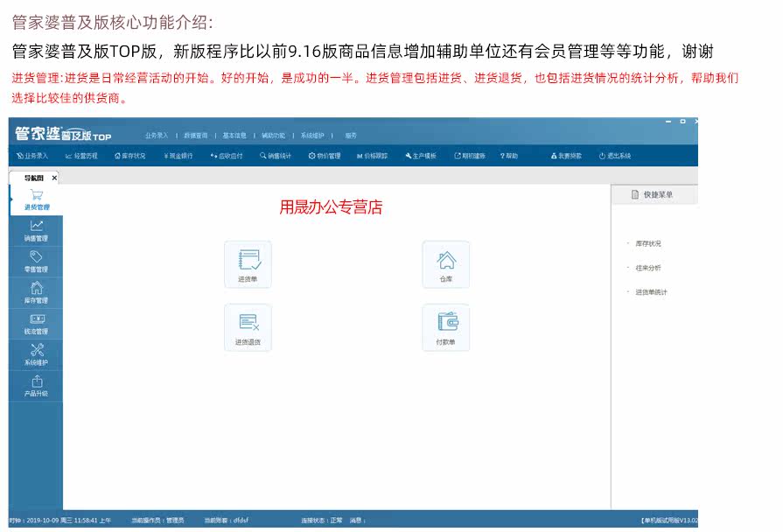783x532 pixels.
Task: Open 服务 menu
Action: (x=351, y=136)
